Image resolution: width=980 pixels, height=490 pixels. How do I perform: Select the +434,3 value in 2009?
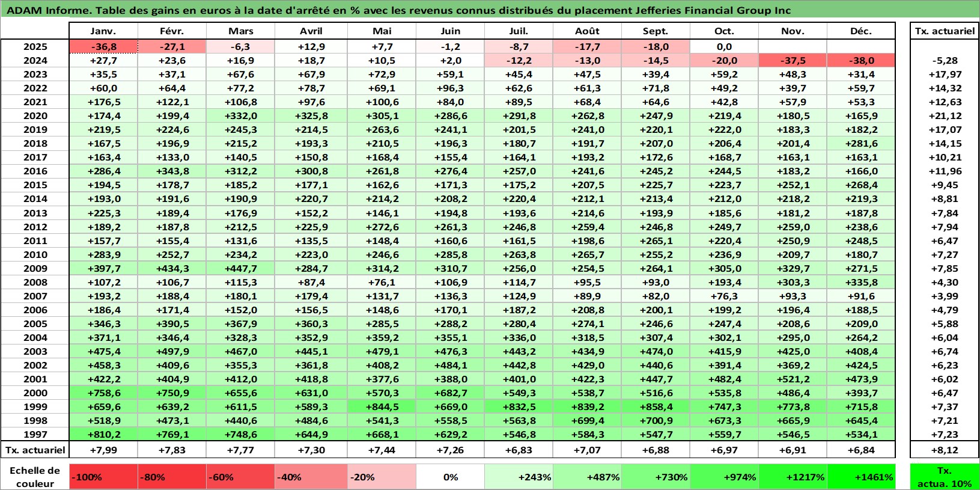(172, 269)
